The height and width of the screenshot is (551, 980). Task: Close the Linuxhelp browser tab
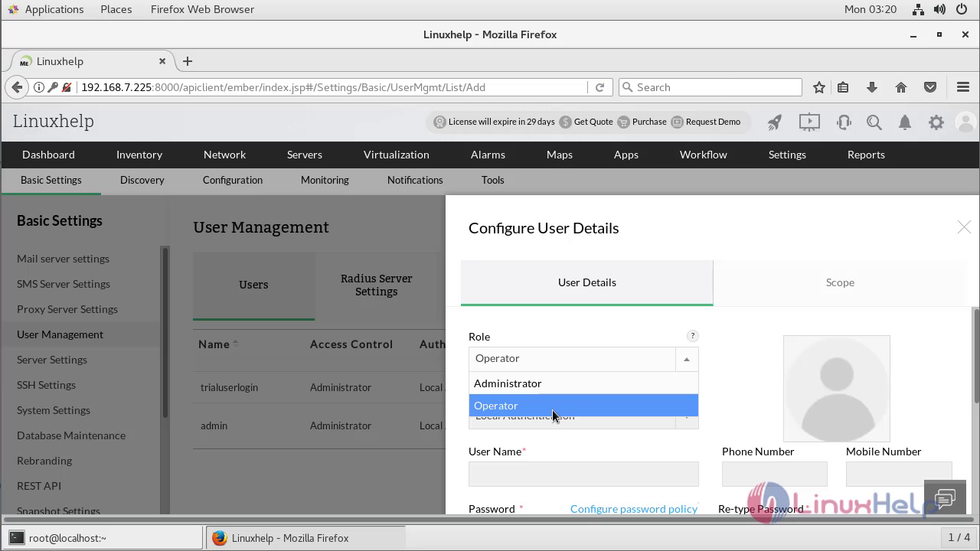(162, 61)
